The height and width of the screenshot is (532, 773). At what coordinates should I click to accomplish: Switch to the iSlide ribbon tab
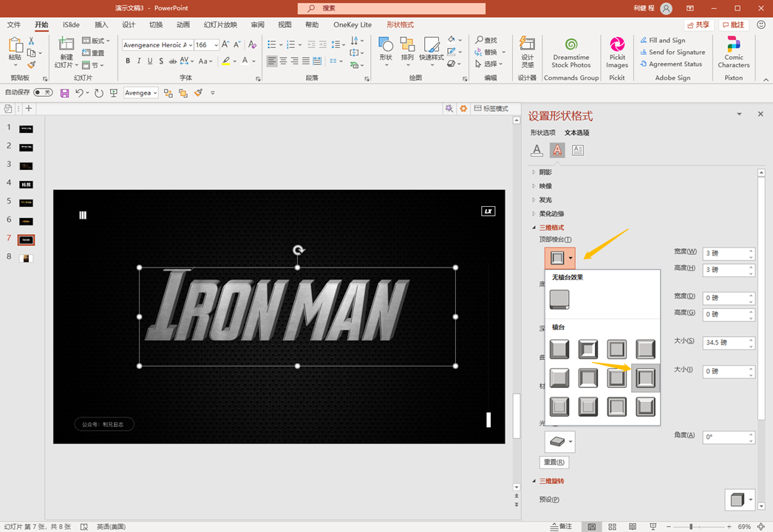click(x=71, y=24)
